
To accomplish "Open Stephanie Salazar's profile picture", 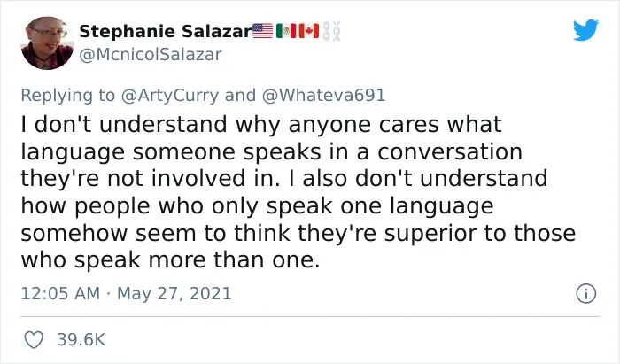I will coord(47,43).
